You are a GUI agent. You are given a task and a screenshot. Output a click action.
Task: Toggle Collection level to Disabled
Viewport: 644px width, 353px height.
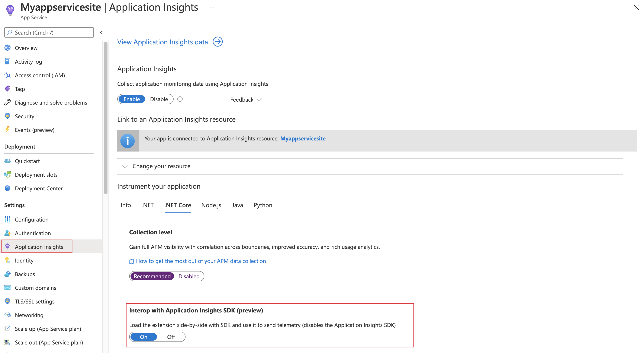pyautogui.click(x=189, y=276)
